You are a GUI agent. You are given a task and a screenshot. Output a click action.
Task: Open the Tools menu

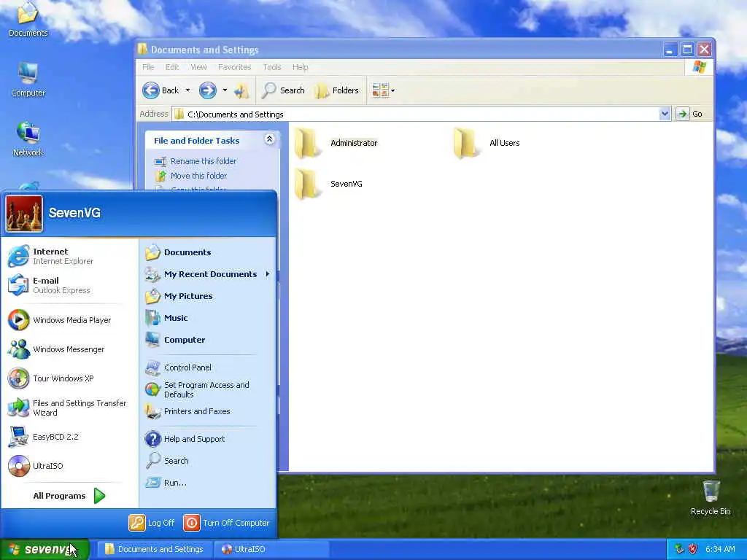(272, 67)
